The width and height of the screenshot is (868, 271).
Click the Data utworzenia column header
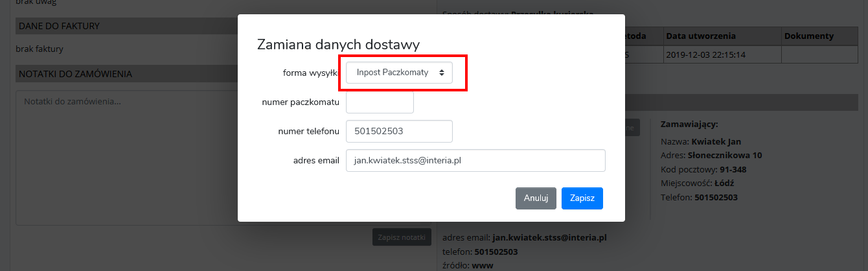point(722,36)
